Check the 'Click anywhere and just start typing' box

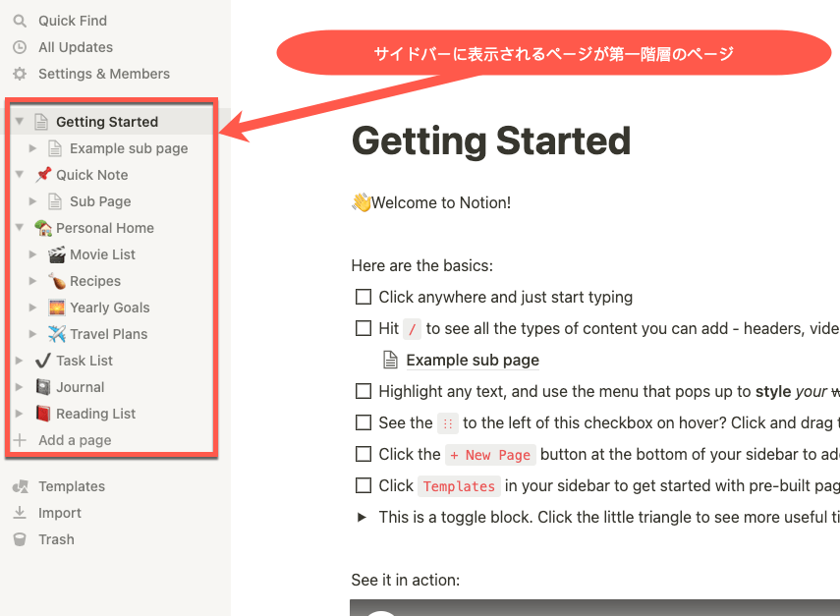(x=364, y=297)
